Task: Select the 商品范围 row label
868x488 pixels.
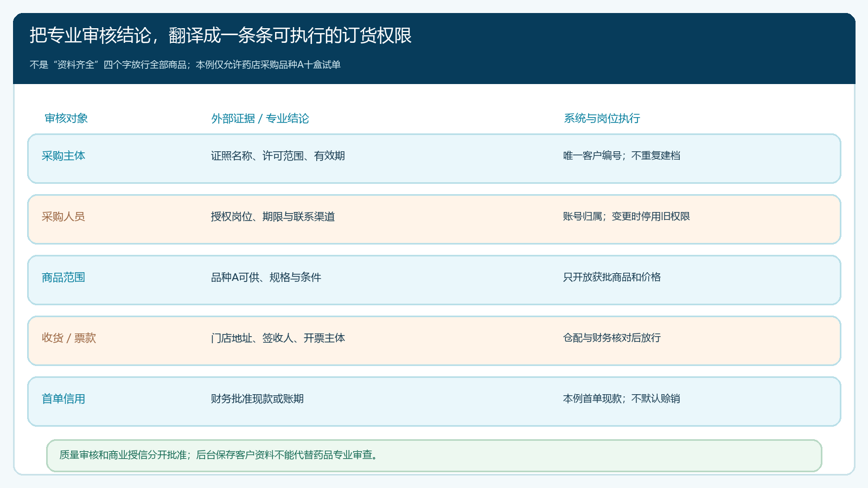Action: 63,277
